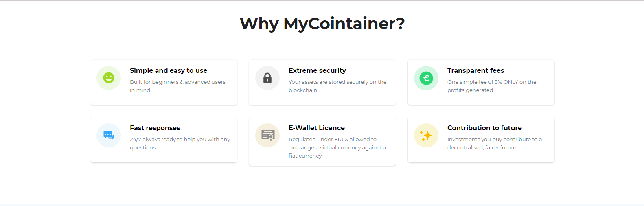The width and height of the screenshot is (644, 206).
Task: Click text about assets stored on blockchain
Action: (x=337, y=82)
